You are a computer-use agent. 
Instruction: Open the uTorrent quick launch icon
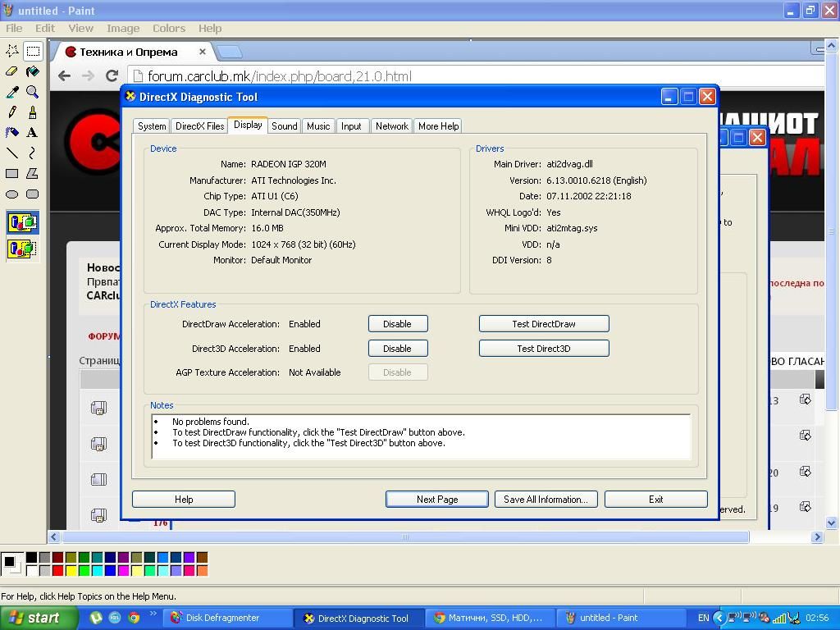click(96, 619)
